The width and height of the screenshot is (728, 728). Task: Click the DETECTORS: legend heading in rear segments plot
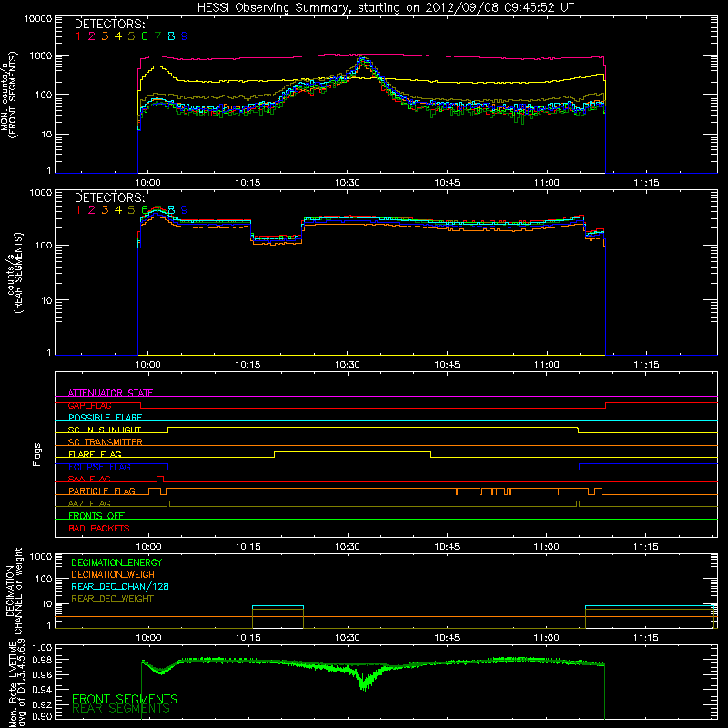click(x=110, y=197)
